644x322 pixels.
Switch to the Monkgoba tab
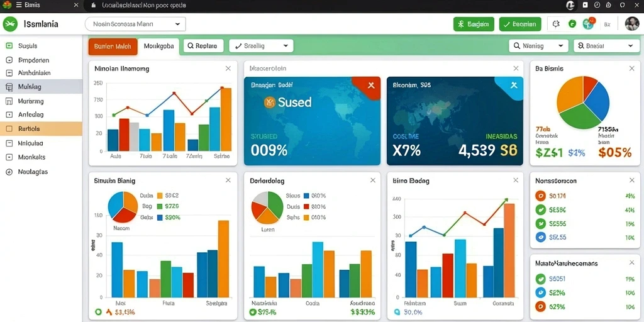(x=158, y=47)
